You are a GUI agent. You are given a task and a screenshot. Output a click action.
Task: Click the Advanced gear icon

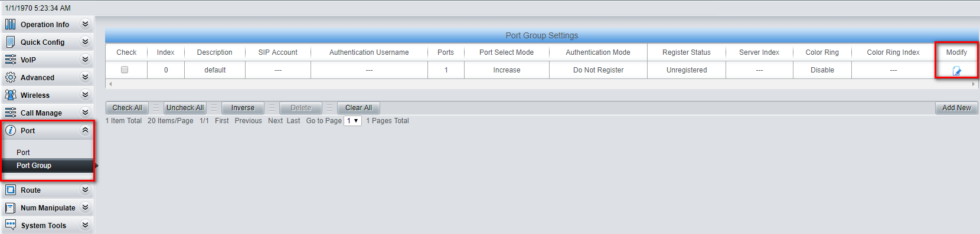[x=11, y=77]
